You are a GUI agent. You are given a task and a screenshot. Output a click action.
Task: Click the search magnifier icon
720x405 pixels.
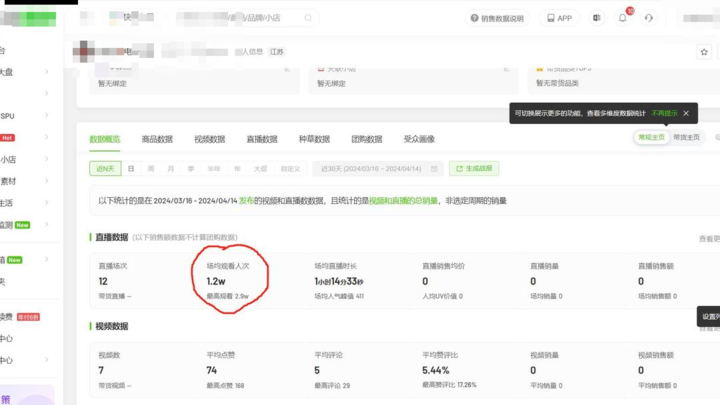coord(308,18)
